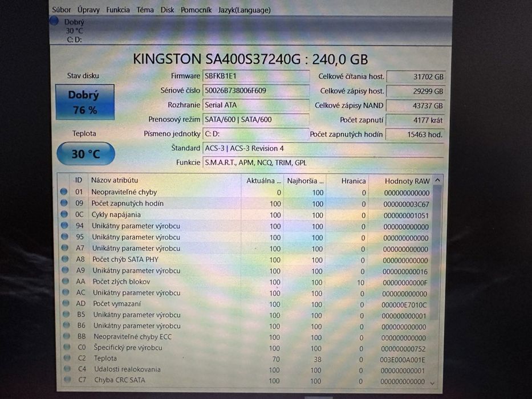This screenshot has height=399, width=532.
Task: Click the serial number field 50026B738006F609
Action: [x=256, y=91]
